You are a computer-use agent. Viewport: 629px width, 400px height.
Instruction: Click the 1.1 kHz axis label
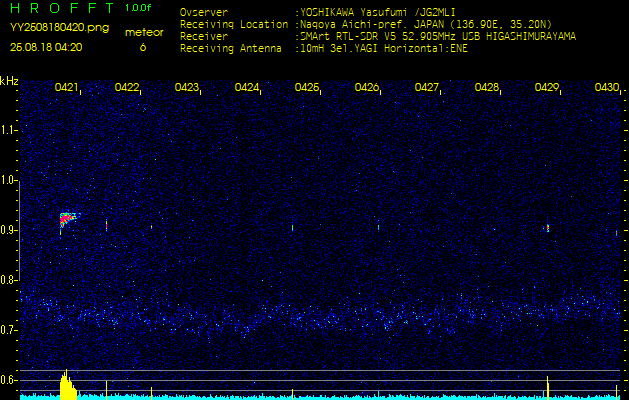tap(7, 130)
